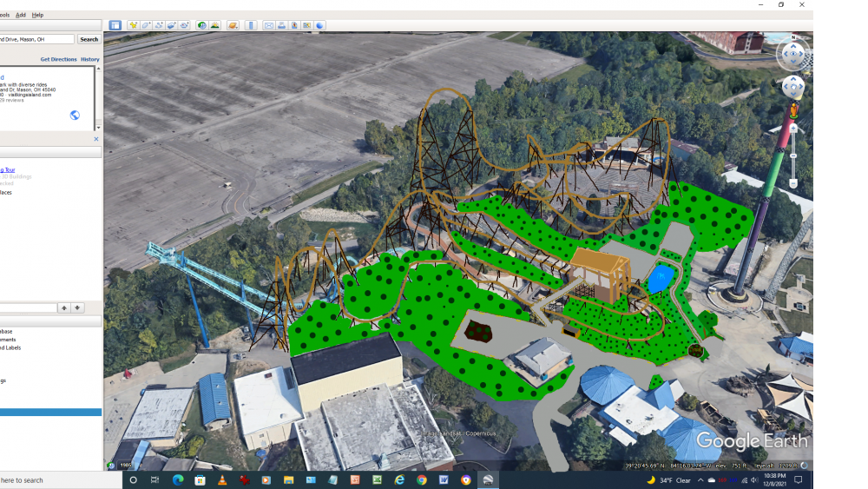Toggle sunlight across the landscape
Image resolution: width=868 pixels, height=489 pixels.
point(214,25)
